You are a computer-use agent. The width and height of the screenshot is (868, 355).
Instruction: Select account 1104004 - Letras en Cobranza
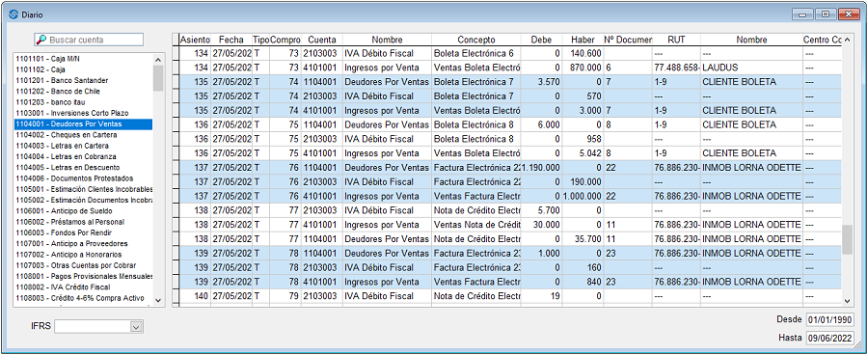(x=83, y=156)
